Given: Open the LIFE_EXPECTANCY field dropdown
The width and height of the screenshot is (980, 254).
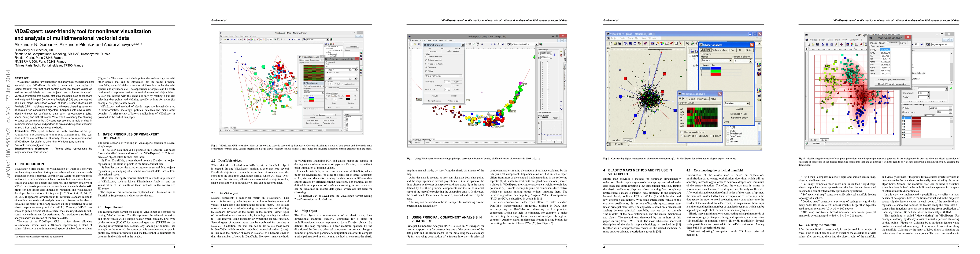Looking at the screenshot, I should tap(461, 76).
